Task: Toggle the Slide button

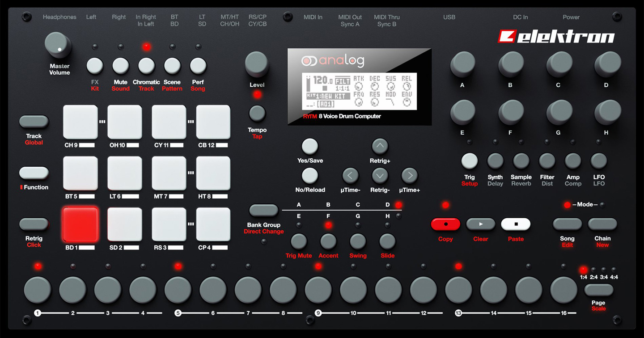Action: (x=387, y=241)
